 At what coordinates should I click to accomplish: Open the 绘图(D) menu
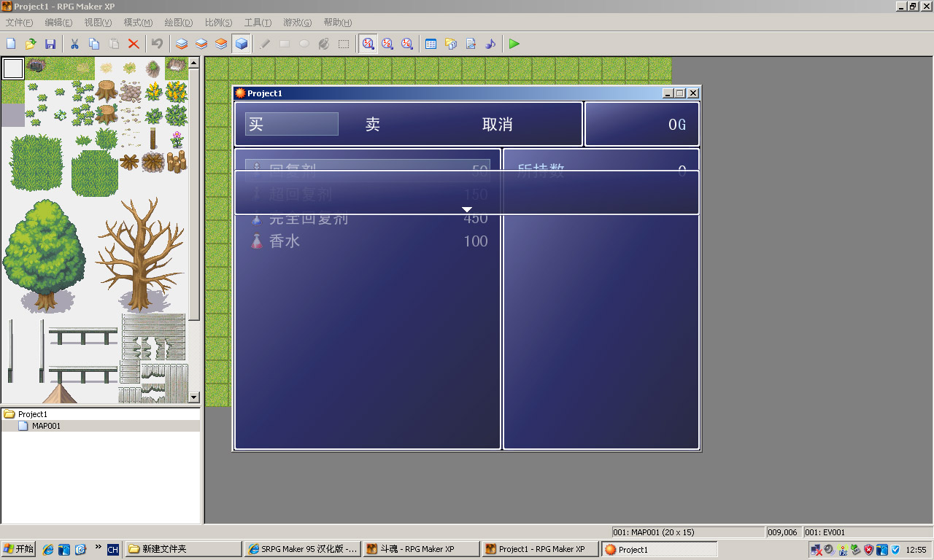pyautogui.click(x=179, y=23)
